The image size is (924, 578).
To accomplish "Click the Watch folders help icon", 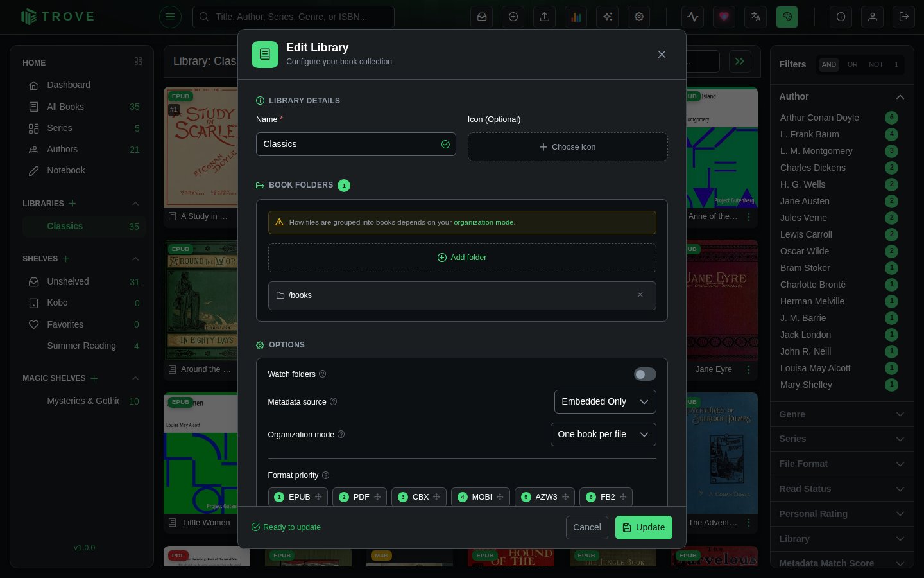I will 323,374.
